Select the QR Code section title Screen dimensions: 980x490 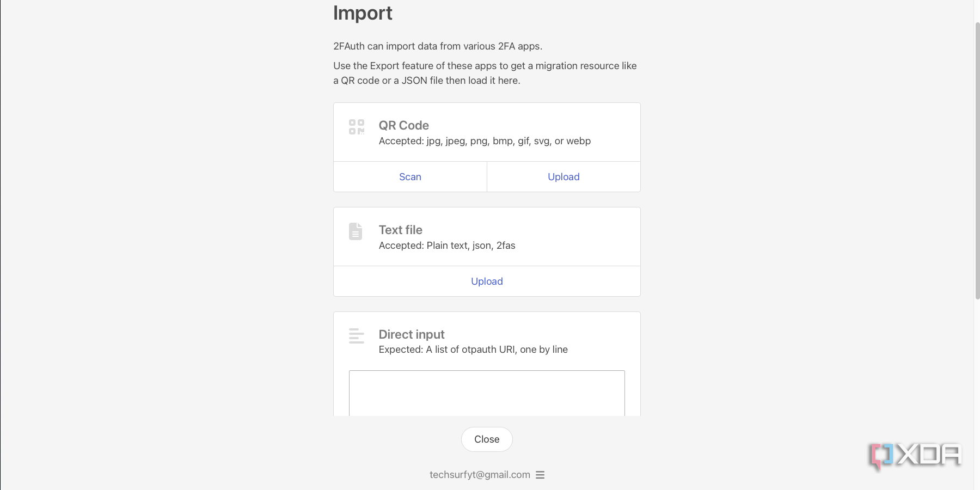[403, 125]
